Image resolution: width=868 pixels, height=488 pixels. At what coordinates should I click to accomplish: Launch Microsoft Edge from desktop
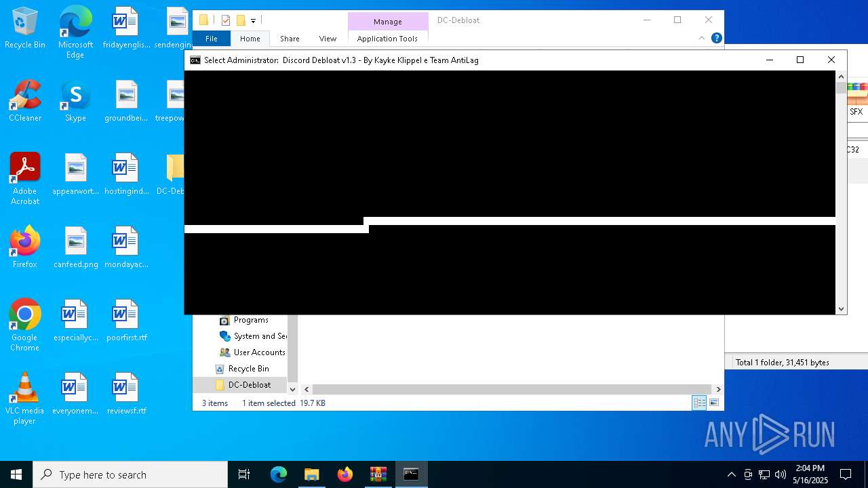tap(75, 33)
